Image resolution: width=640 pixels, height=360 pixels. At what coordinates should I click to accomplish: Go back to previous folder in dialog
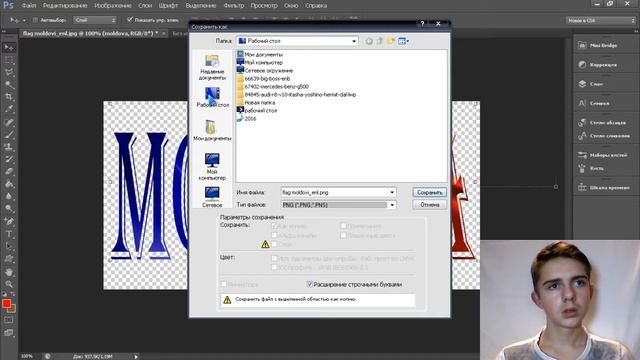coord(369,41)
